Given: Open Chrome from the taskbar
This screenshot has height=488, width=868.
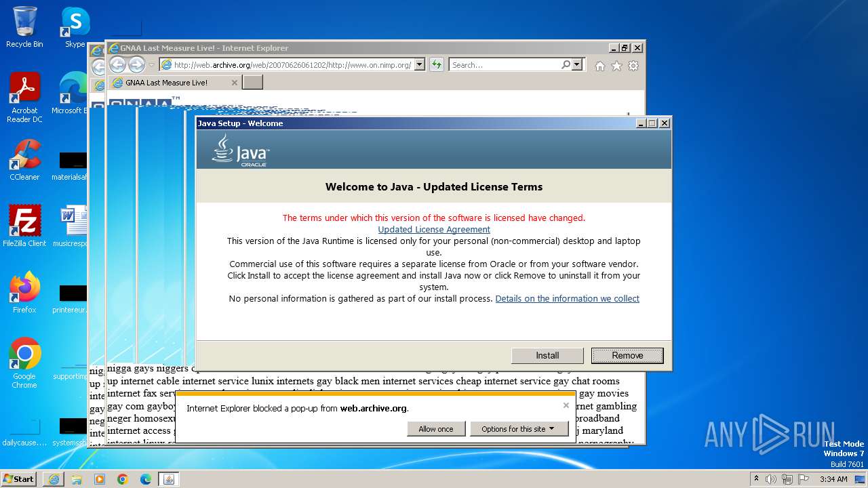Looking at the screenshot, I should (123, 479).
